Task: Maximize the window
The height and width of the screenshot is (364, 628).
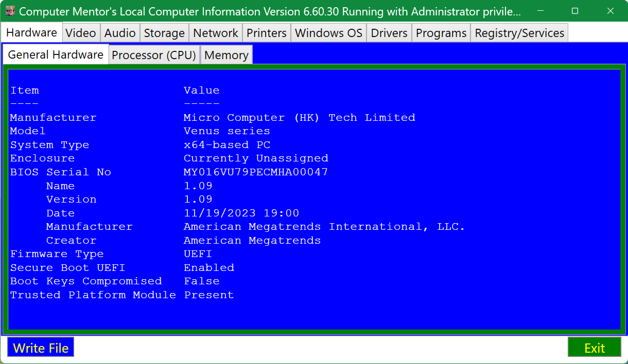Action: [575, 11]
